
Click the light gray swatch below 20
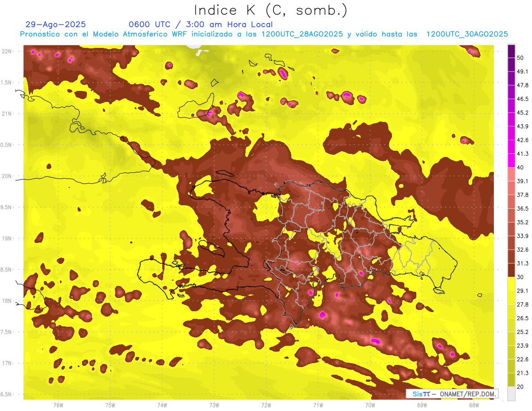tap(511, 393)
